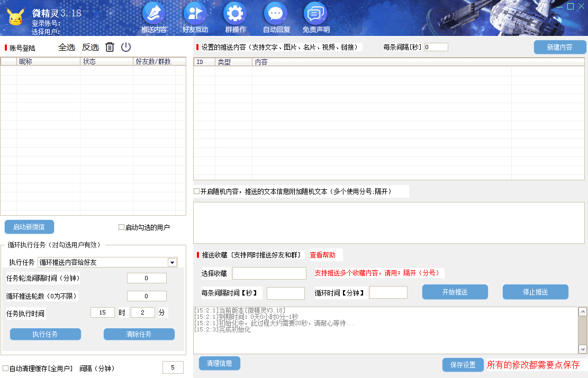Close the 微精灵 window

tap(581, 6)
